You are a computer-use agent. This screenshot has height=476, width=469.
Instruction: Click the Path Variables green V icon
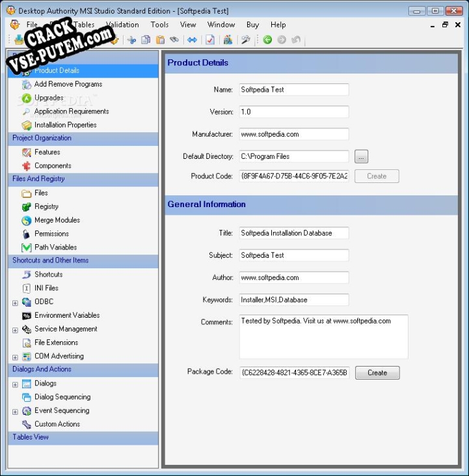click(27, 247)
